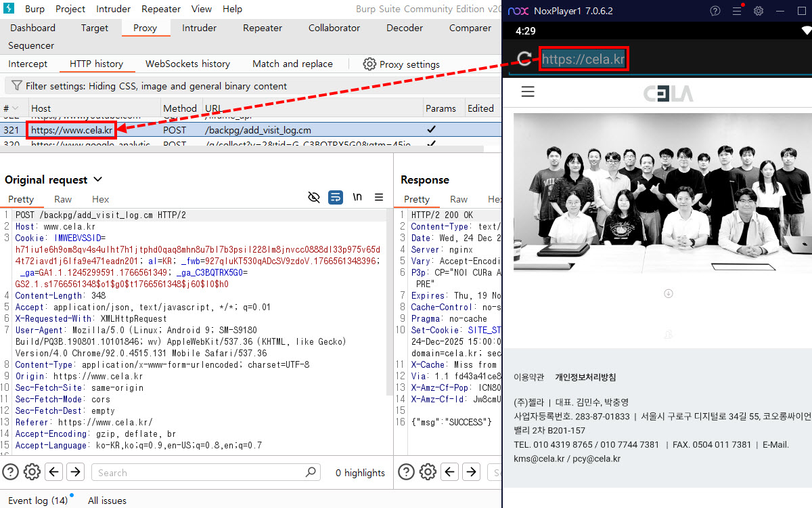
Task: Open the Comparer tab
Action: 470,28
